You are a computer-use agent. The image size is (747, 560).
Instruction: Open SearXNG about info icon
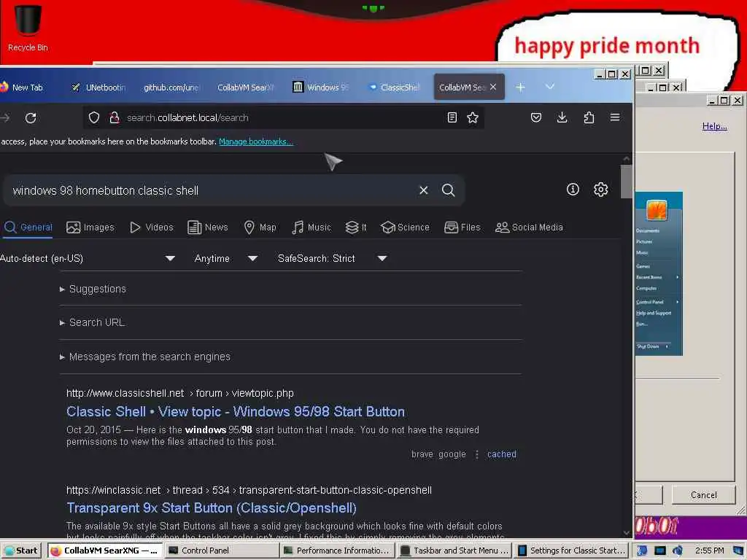[x=573, y=190]
